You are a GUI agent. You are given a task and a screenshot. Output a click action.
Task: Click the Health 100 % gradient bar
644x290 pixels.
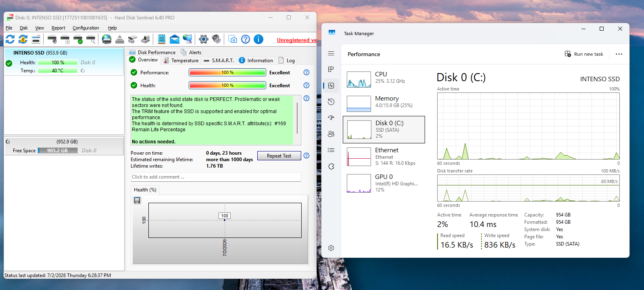(x=227, y=85)
